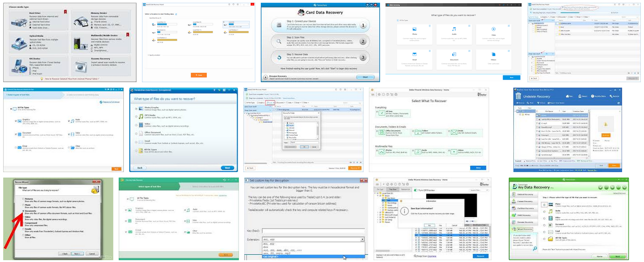
Task: Click the Step 3 Recover Data arrow icon
Action: point(279,58)
